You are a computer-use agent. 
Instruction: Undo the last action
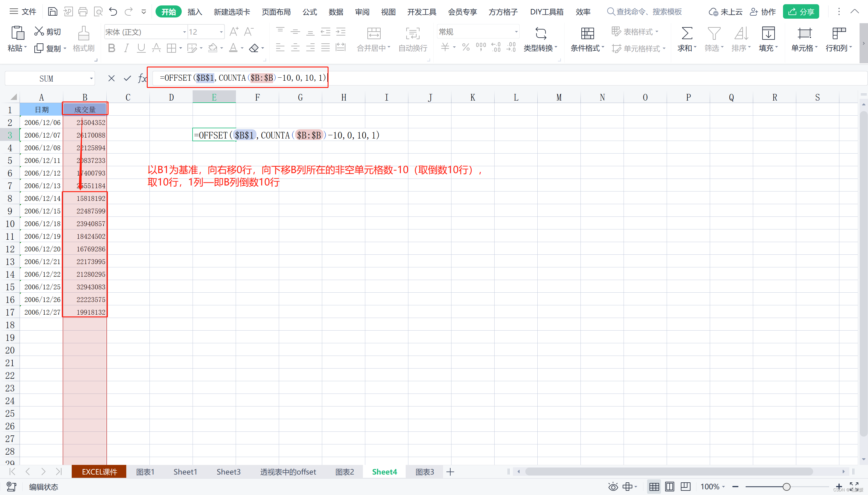tap(113, 12)
